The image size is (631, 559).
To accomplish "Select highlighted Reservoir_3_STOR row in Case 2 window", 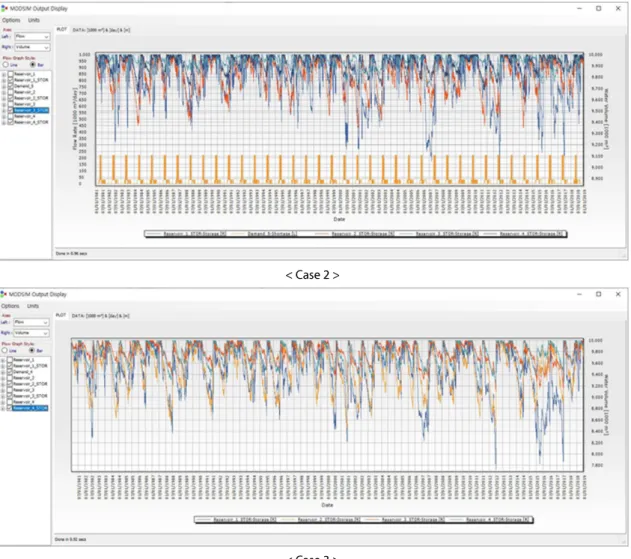I will tap(31, 110).
